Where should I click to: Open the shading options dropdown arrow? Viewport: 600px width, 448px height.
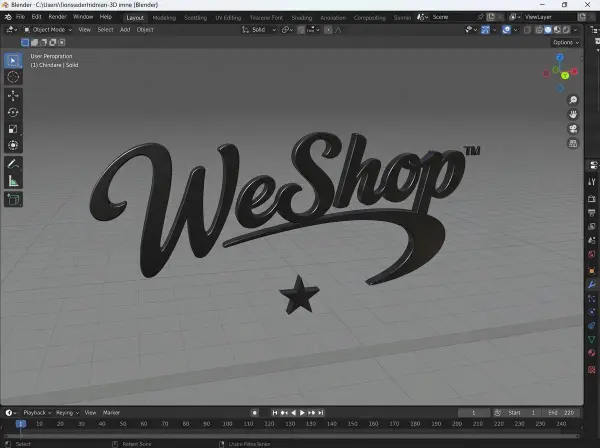pos(576,30)
